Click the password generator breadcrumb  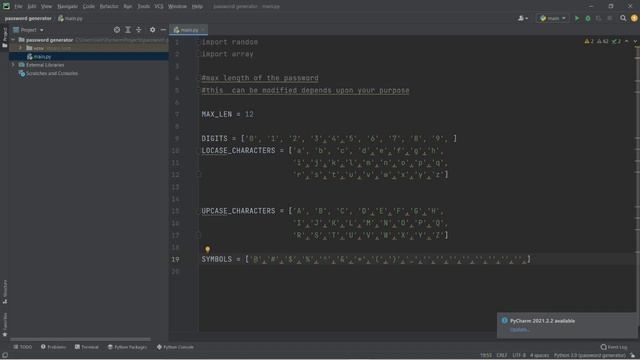(28, 18)
